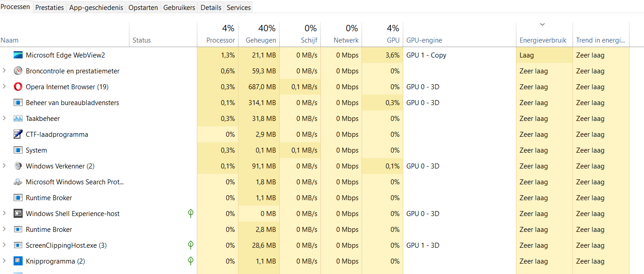Click the 2,9 MB memory value
The width and height of the screenshot is (644, 274).
tap(259, 135)
